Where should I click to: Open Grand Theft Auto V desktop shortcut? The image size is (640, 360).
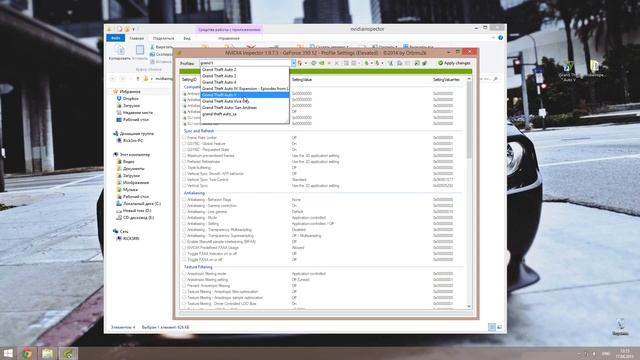(568, 71)
